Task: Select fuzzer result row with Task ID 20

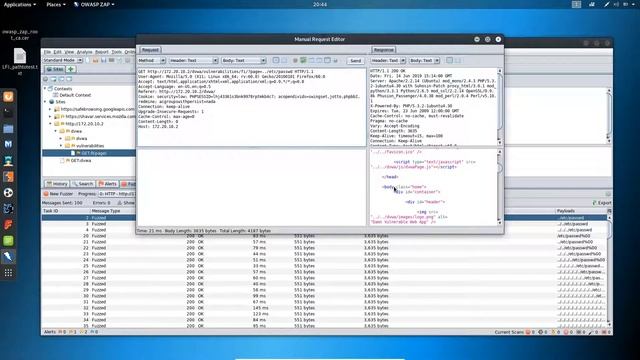Action: coord(324,236)
